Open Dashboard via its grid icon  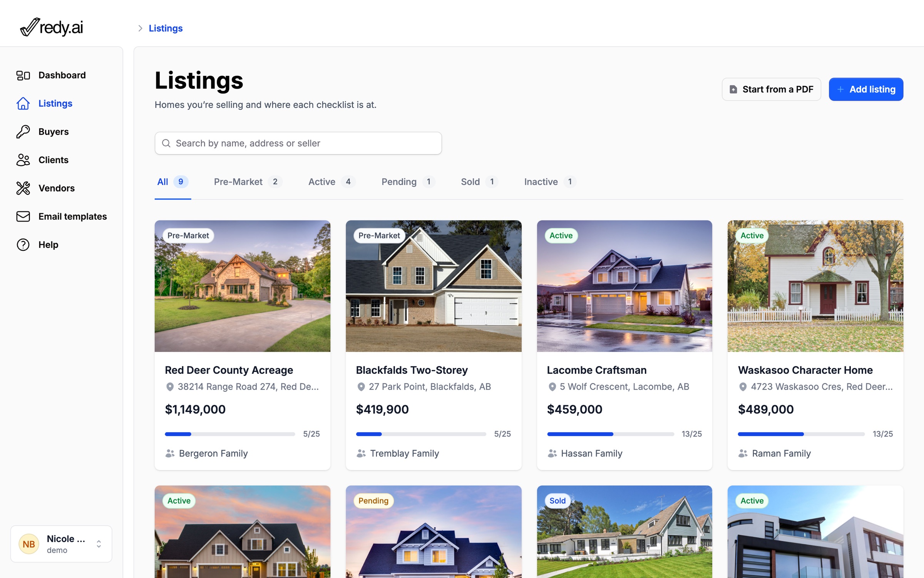click(23, 75)
